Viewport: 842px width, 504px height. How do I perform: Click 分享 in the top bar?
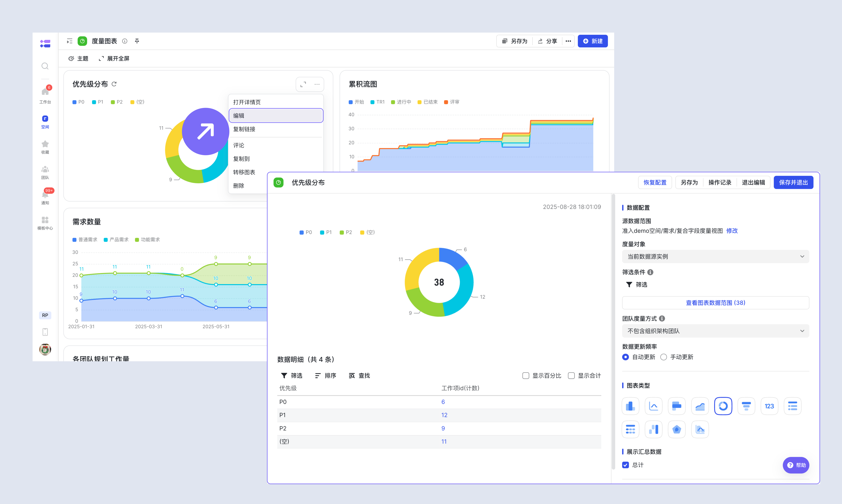point(547,41)
